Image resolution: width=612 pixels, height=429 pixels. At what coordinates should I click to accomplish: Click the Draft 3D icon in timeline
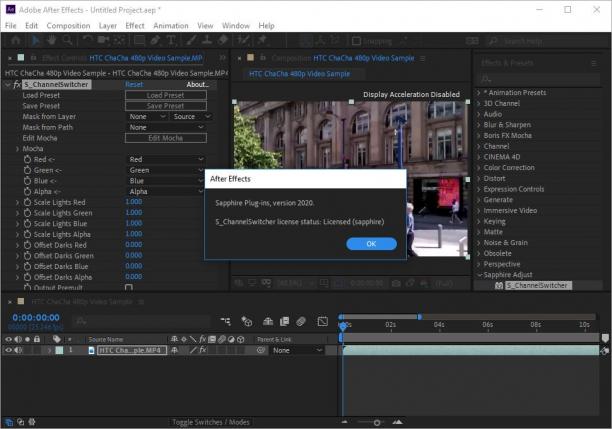246,321
